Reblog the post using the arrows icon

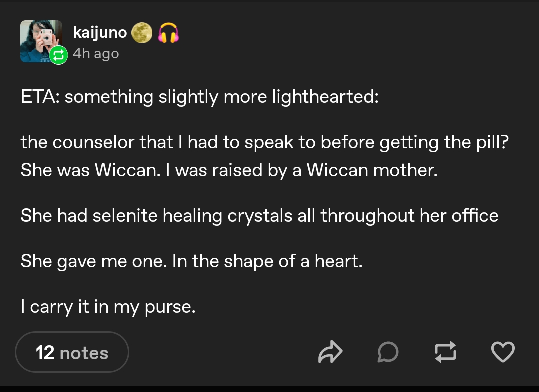445,352
